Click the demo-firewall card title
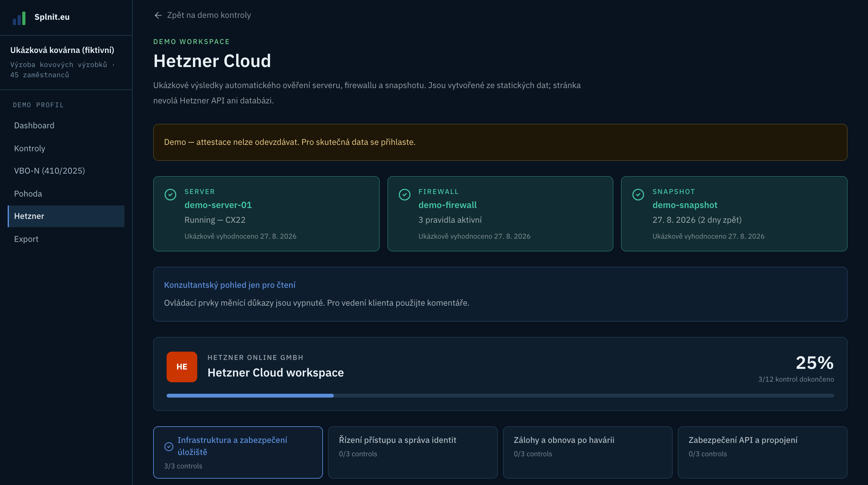Viewport: 868px width, 485px height. pos(447,205)
